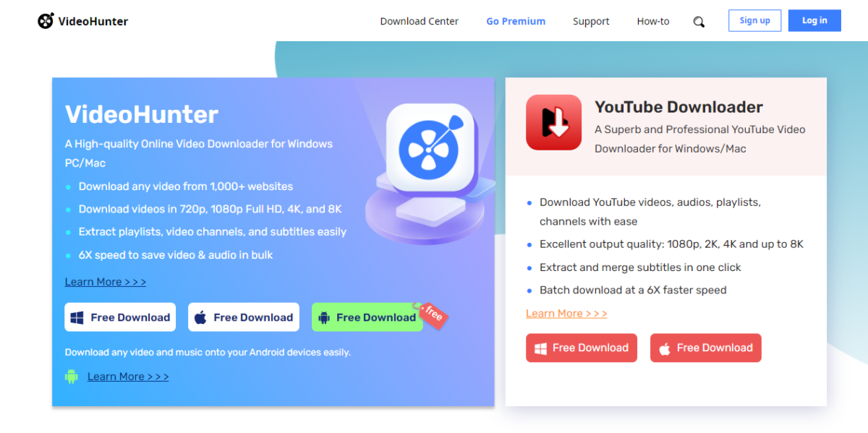The image size is (868, 433).
Task: Click "Extract and merge subtitles in one click"
Action: point(640,267)
